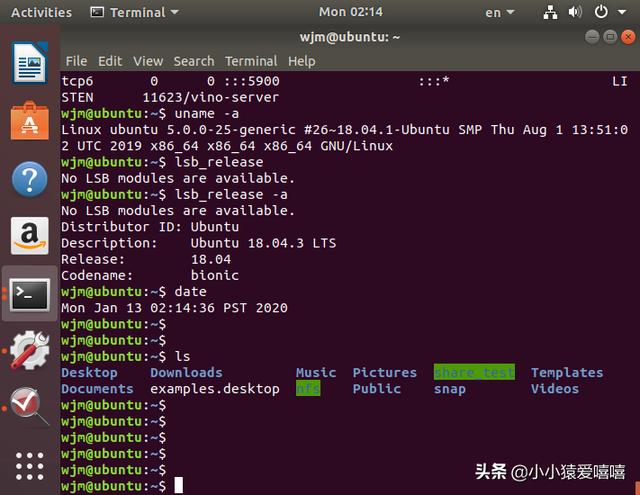640x495 pixels.
Task: Click the 'lsb_release -a' command text
Action: point(231,195)
